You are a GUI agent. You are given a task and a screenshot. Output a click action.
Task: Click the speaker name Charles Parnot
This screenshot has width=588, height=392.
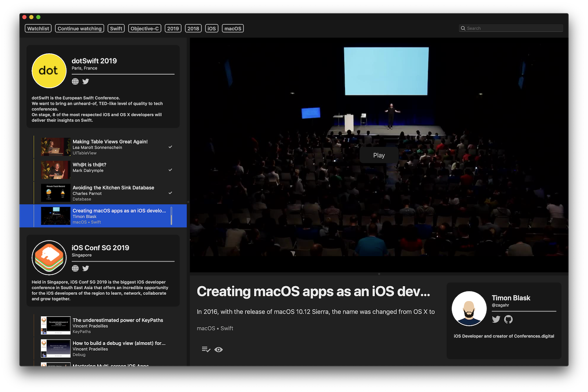(x=87, y=193)
